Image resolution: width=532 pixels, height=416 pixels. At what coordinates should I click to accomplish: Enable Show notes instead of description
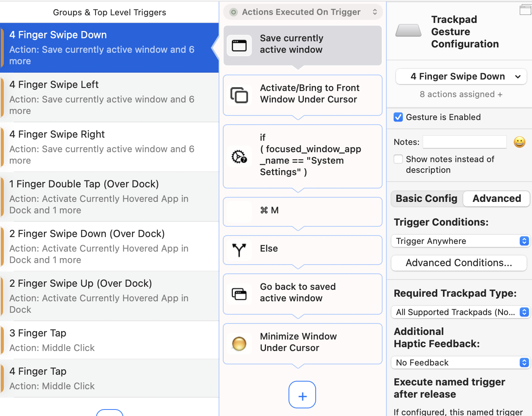click(x=398, y=159)
